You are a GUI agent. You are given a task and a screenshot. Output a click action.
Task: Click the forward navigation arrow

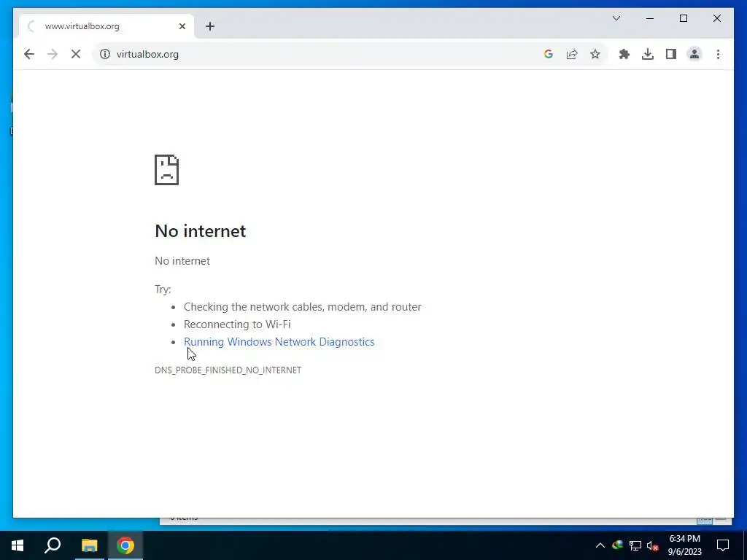[53, 54]
